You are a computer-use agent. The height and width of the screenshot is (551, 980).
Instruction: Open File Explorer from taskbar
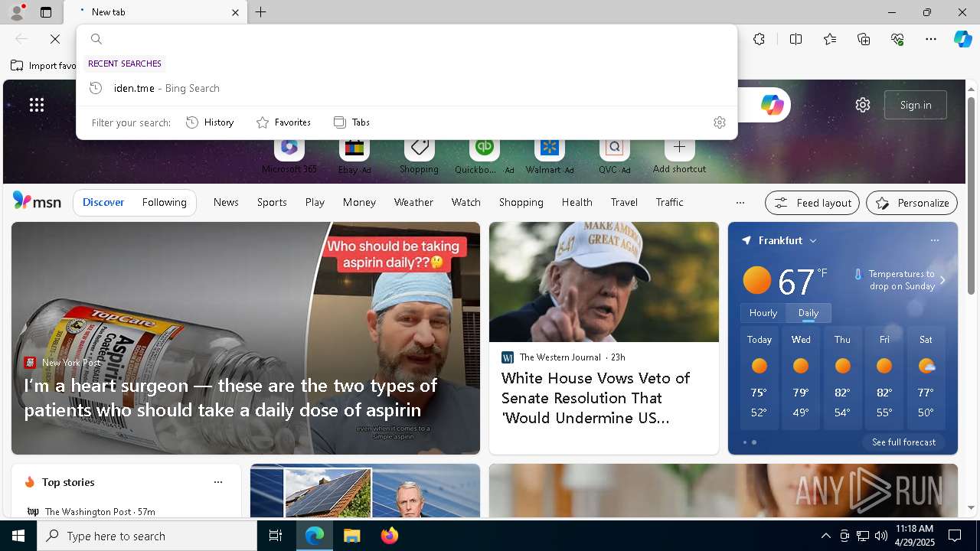pyautogui.click(x=351, y=536)
